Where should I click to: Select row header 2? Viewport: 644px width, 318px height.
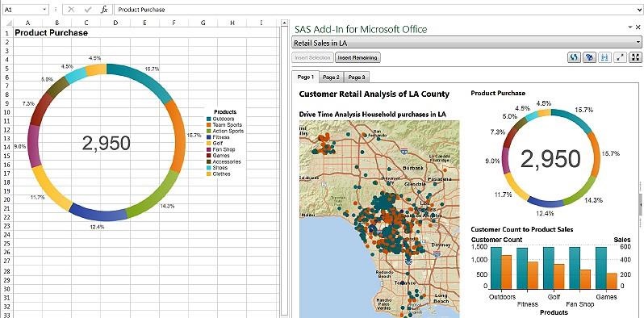(6, 42)
